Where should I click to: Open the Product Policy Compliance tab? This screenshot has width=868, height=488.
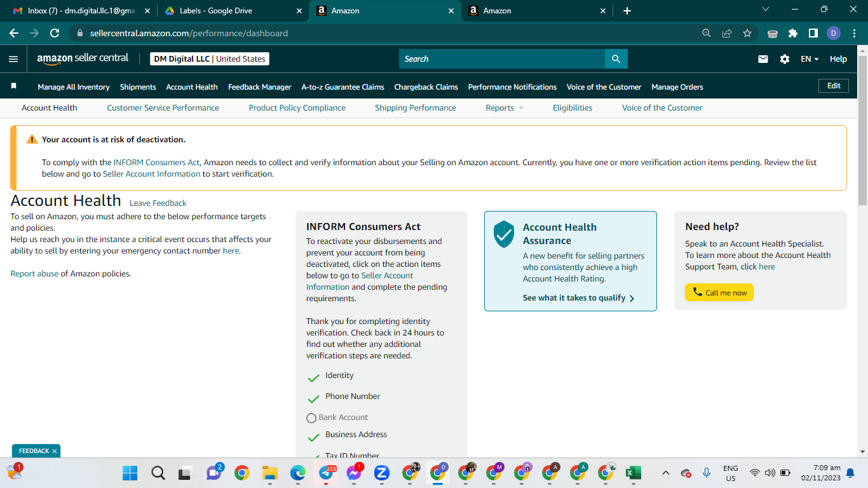297,108
